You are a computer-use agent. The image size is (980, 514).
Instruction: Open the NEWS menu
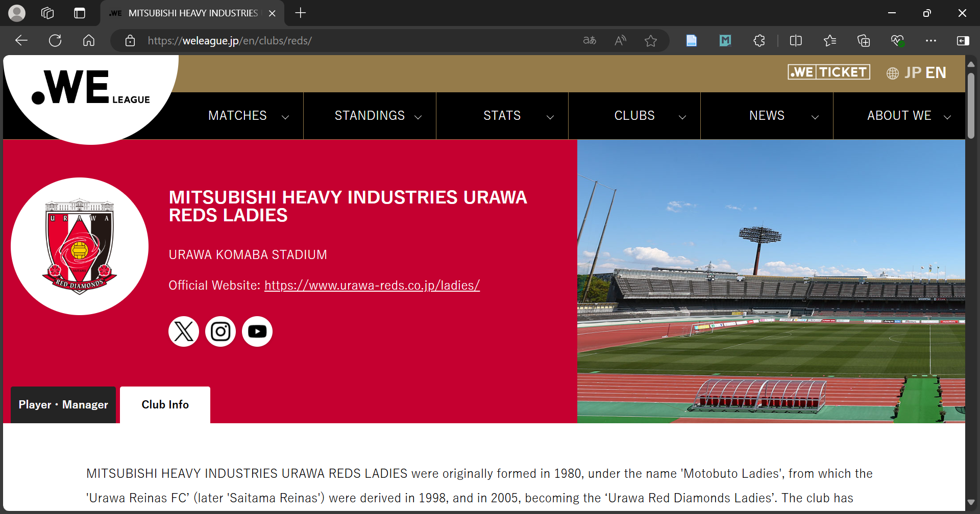(767, 116)
